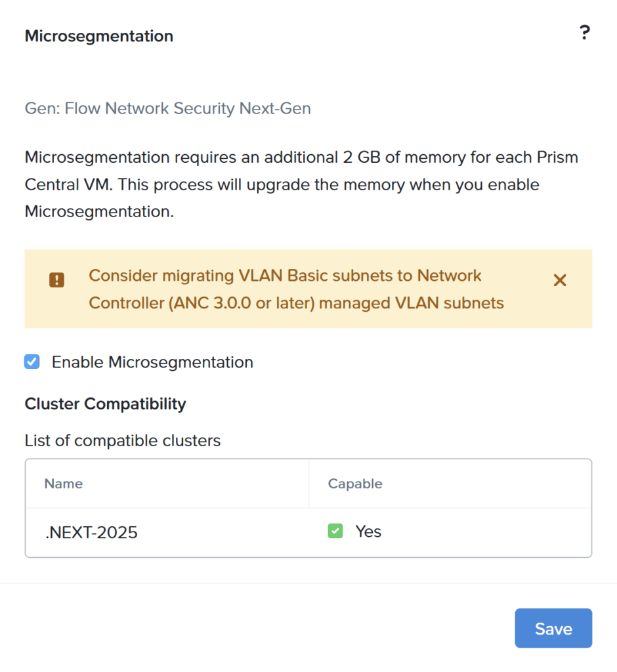
Task: Click the VLAN Basic subnets warning message
Action: (x=296, y=289)
